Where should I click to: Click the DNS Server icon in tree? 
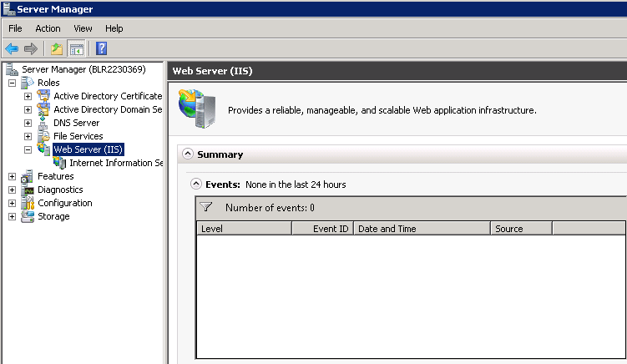(x=43, y=123)
